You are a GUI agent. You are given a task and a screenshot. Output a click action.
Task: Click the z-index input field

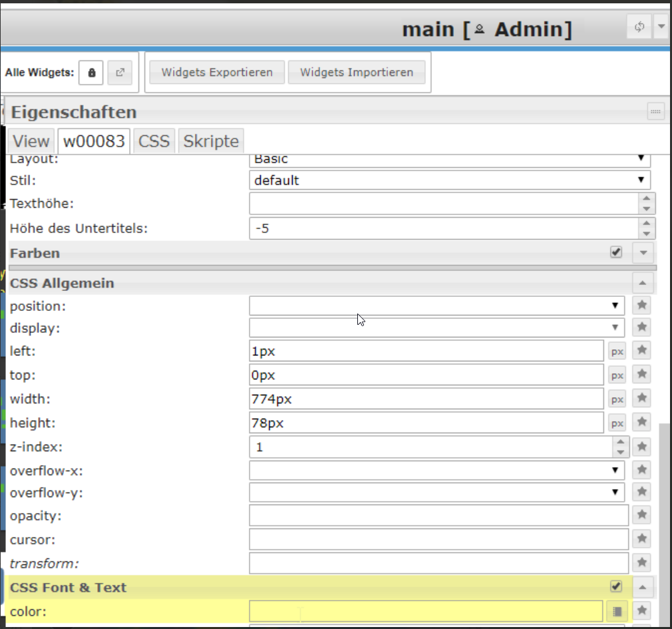pos(431,447)
